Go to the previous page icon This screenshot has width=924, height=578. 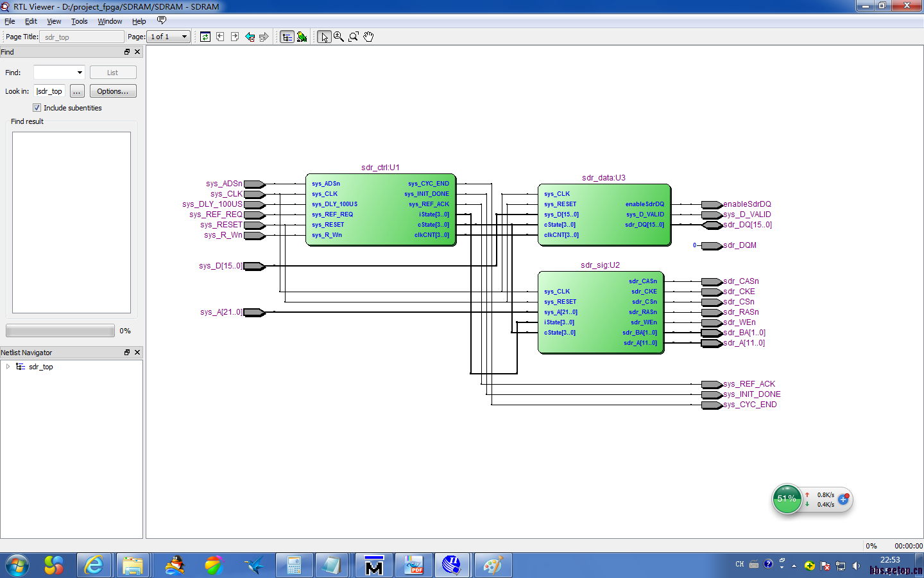220,37
